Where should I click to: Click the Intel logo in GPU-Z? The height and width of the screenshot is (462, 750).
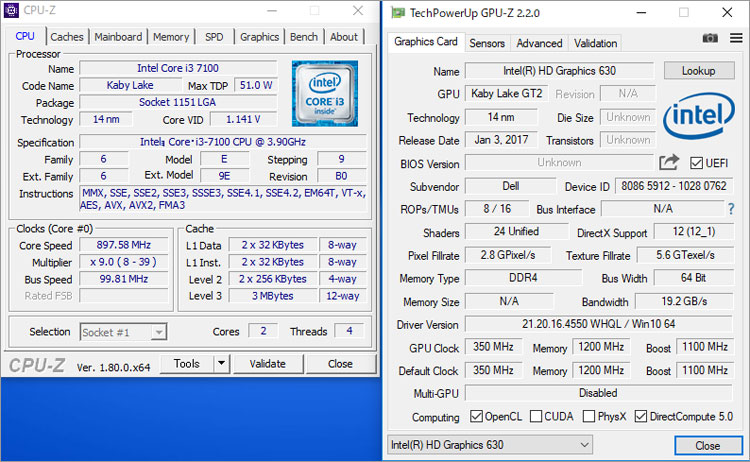click(x=698, y=115)
